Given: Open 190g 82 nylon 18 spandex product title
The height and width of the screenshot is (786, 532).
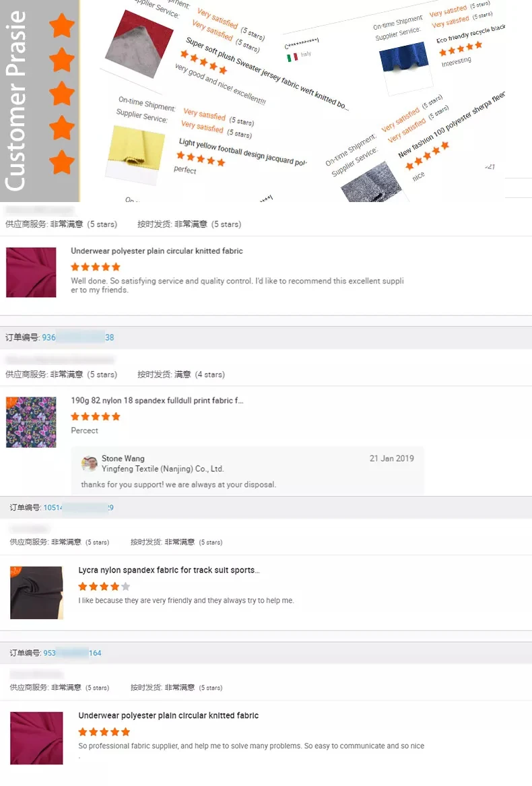Looking at the screenshot, I should [x=157, y=401].
